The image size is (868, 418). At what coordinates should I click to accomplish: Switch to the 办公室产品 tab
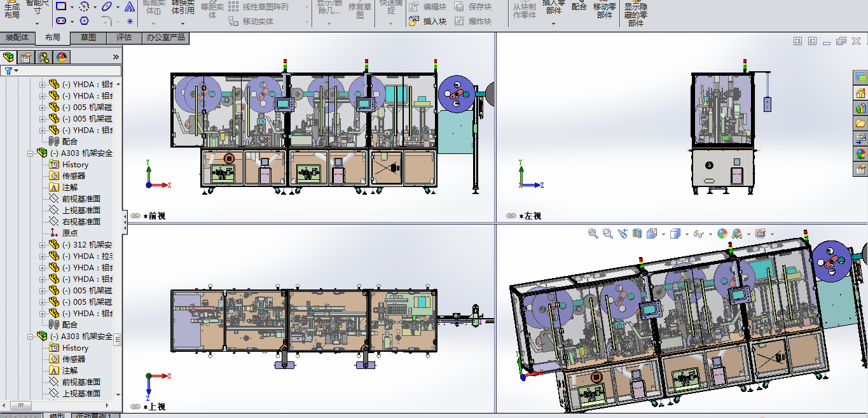point(165,38)
